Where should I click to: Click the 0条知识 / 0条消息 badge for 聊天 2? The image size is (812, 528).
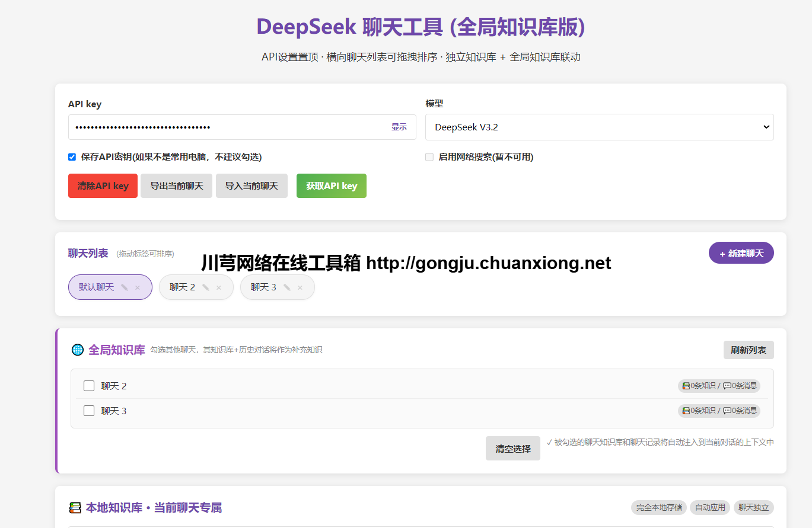(719, 386)
